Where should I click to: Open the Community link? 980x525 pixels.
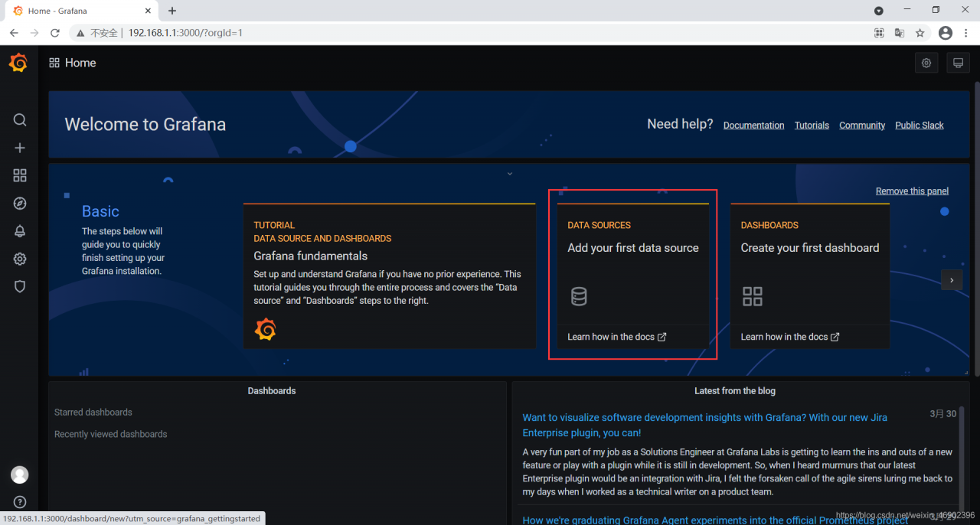point(862,126)
